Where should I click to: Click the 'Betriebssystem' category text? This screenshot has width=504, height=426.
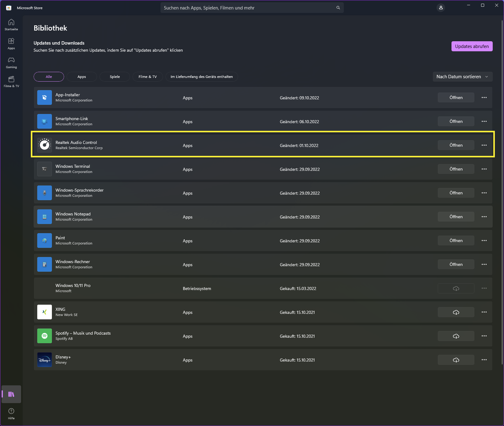197,288
